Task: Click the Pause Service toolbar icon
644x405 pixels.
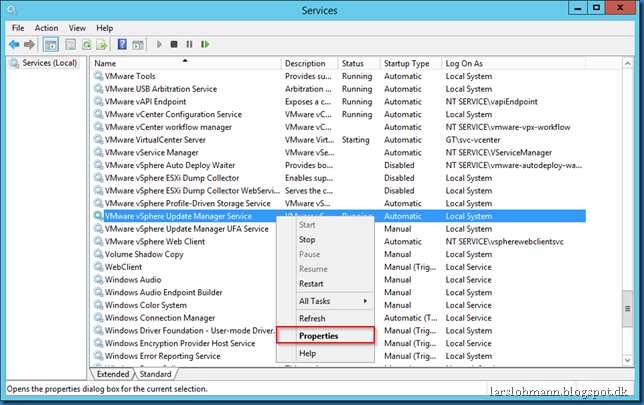Action: (x=189, y=44)
